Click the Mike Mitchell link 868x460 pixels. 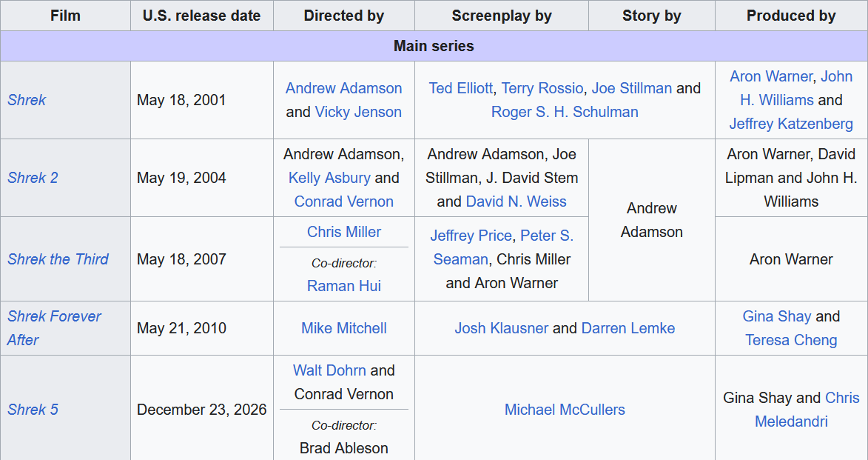(344, 328)
